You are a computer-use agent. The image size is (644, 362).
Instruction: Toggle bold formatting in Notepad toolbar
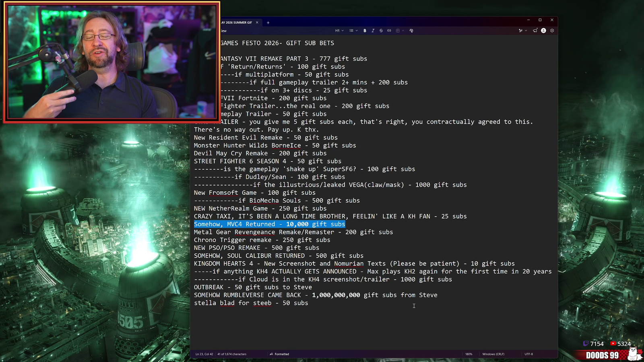365,31
